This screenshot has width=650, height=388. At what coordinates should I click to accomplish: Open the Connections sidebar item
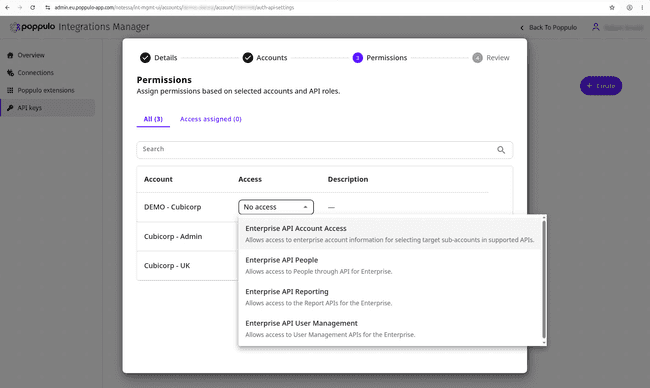[x=48, y=73]
